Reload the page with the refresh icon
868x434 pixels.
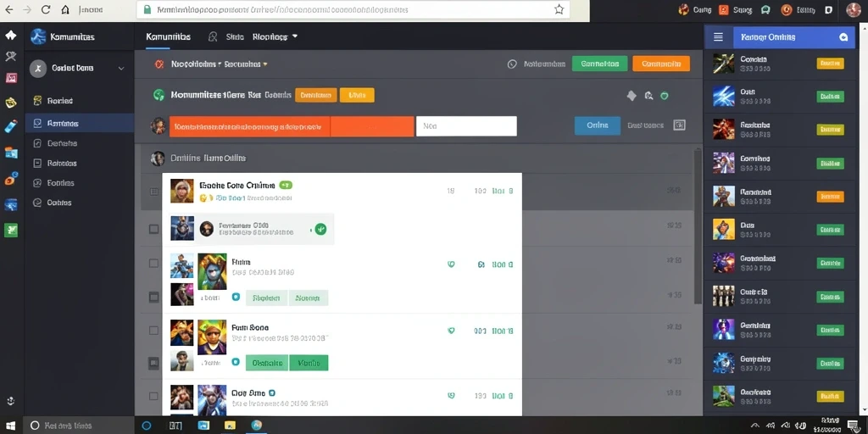[x=46, y=9]
